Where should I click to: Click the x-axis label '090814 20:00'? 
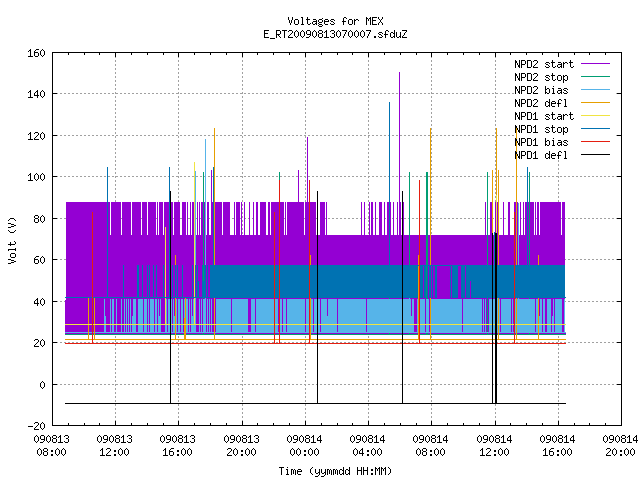coord(620,446)
